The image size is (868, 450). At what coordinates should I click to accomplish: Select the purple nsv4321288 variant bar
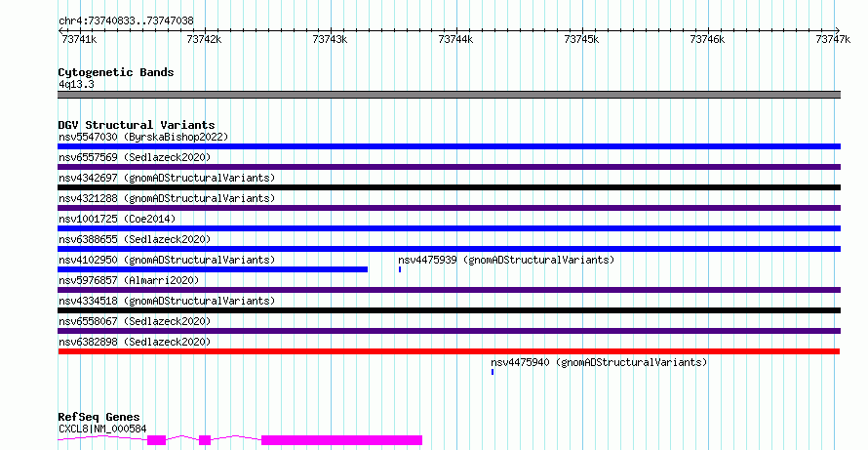(449, 208)
